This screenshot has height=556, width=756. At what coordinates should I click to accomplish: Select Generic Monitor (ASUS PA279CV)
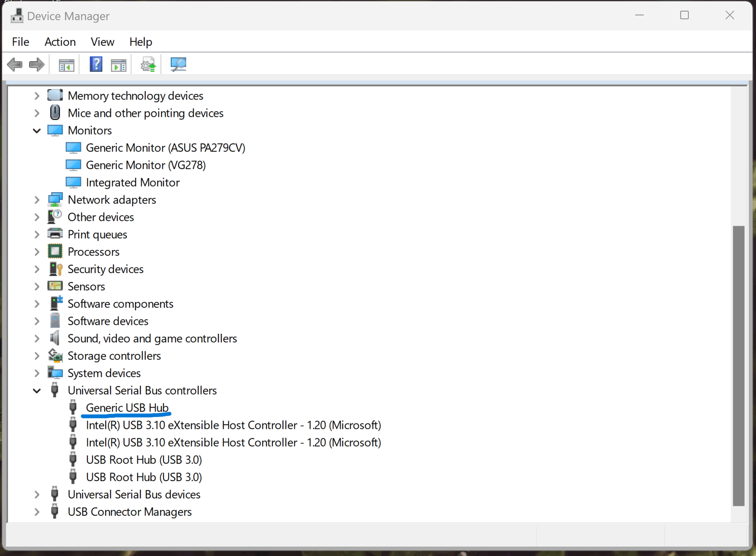point(166,148)
